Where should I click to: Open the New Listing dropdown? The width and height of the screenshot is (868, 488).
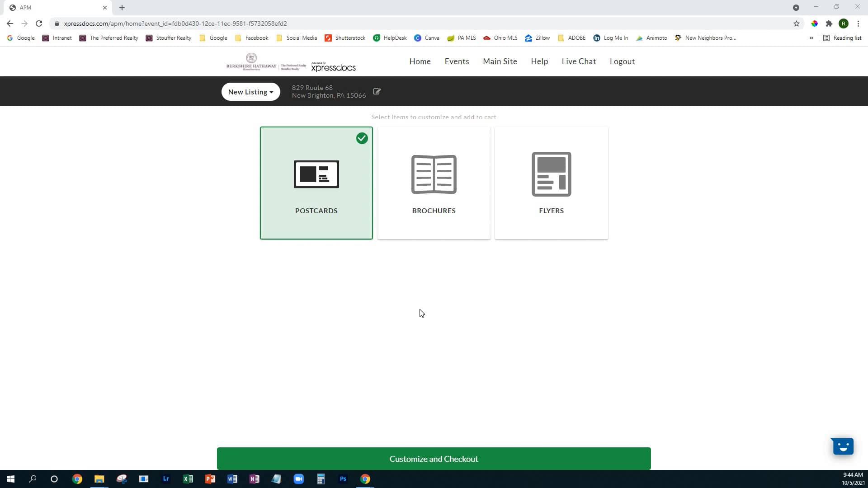[250, 92]
